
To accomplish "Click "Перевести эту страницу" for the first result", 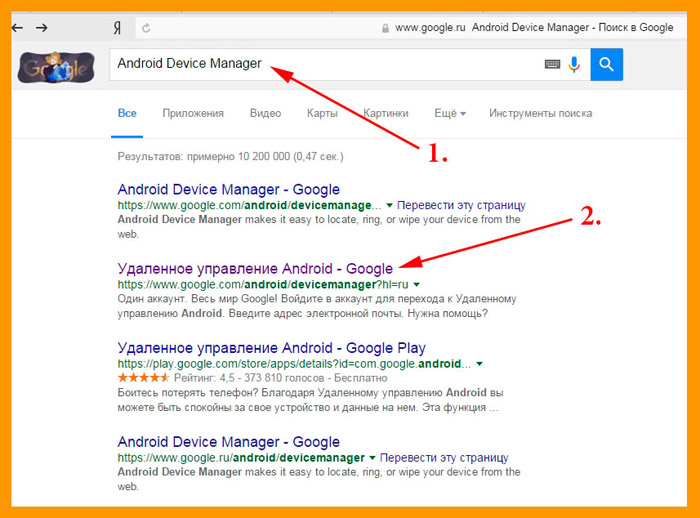I will [461, 205].
